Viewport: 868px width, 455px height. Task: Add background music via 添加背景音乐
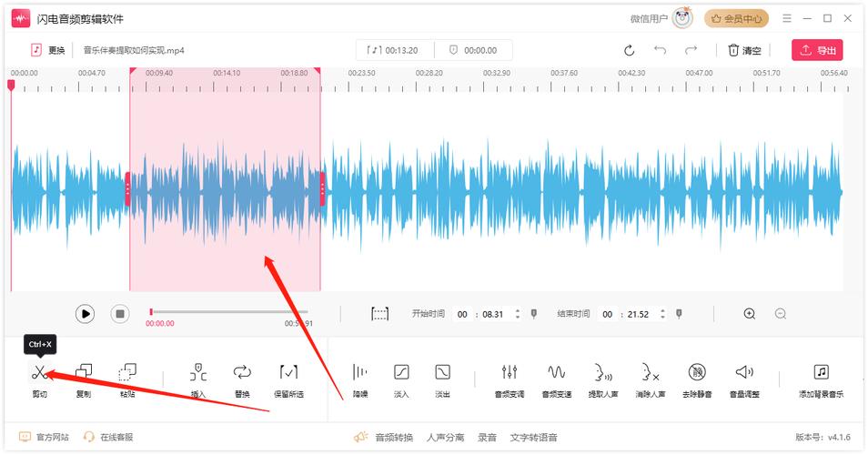click(821, 379)
